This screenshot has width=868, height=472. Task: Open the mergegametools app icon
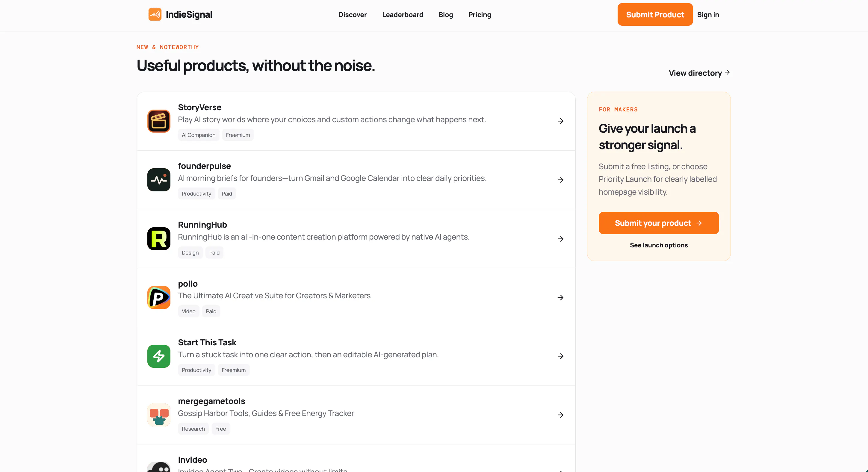pyautogui.click(x=159, y=415)
